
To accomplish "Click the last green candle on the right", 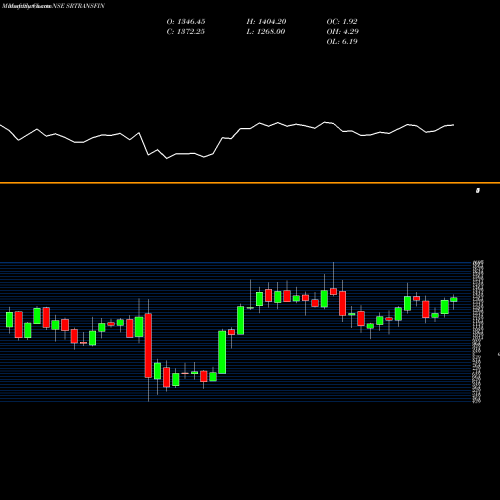I will (454, 299).
